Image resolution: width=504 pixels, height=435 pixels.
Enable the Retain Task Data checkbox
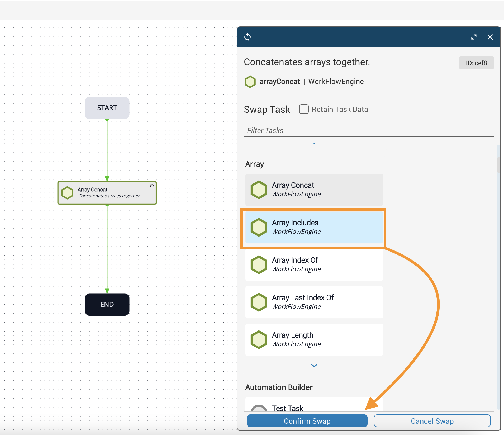(x=304, y=109)
